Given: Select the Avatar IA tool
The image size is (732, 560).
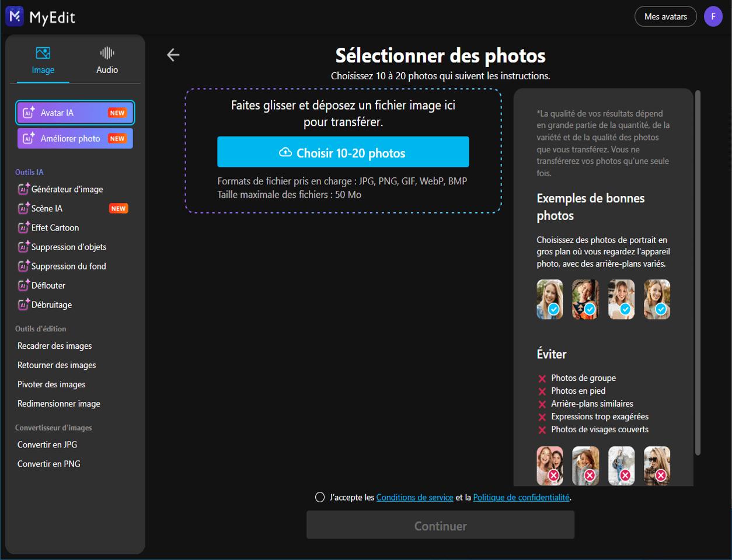Looking at the screenshot, I should pos(75,114).
